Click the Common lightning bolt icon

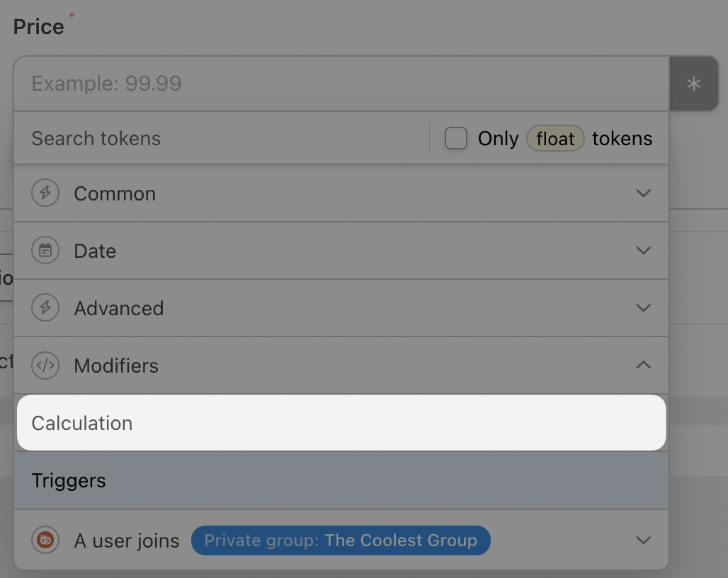point(45,193)
